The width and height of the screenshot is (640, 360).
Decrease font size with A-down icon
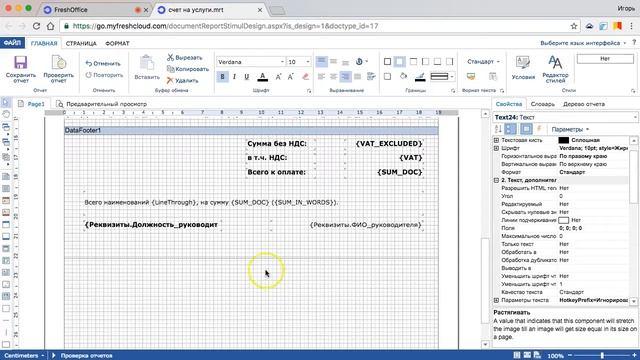(291, 76)
